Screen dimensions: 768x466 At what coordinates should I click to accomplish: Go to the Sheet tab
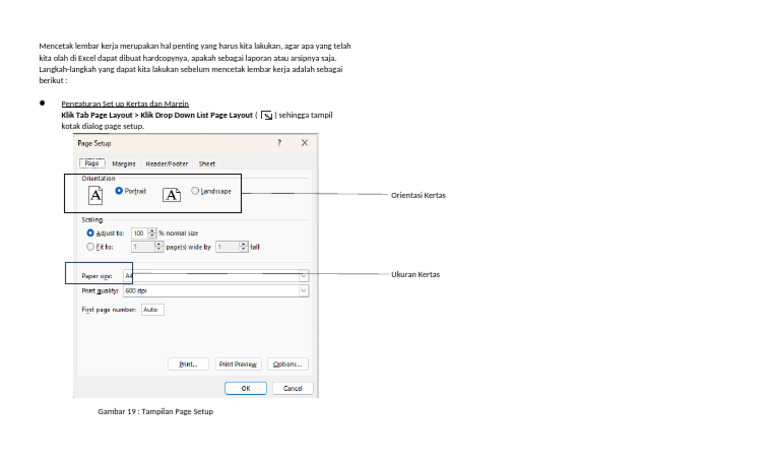(207, 164)
